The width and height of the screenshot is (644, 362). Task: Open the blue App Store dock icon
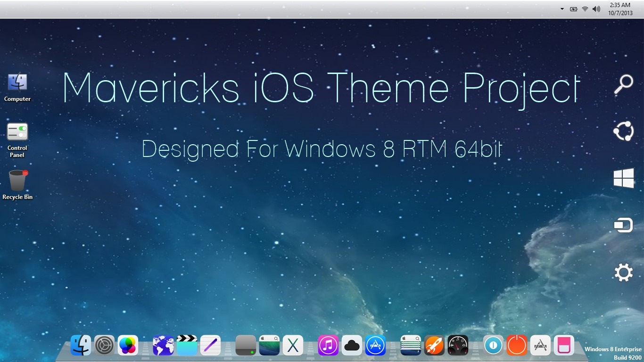(x=375, y=346)
